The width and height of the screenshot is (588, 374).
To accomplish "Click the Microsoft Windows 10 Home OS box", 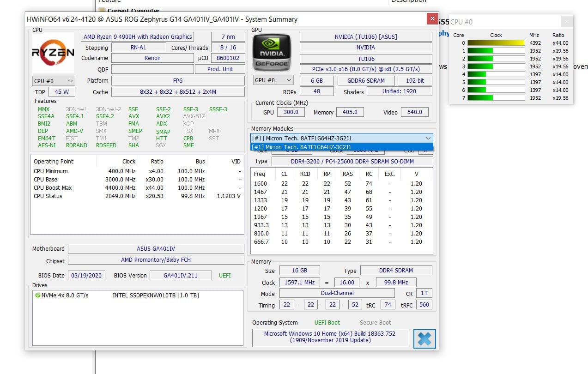I will (x=330, y=337).
